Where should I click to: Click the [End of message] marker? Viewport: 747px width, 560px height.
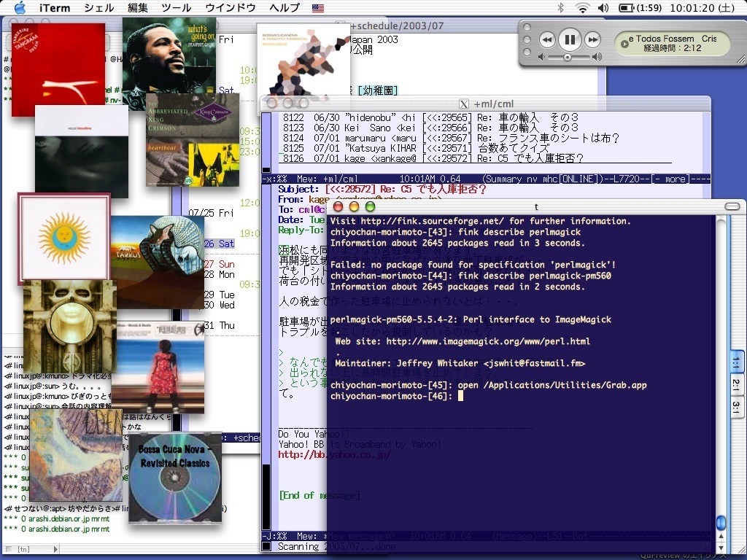[x=319, y=496]
